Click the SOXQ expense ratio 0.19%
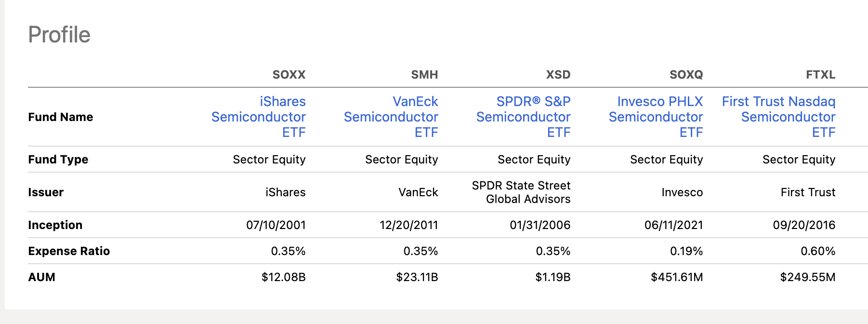 (686, 251)
